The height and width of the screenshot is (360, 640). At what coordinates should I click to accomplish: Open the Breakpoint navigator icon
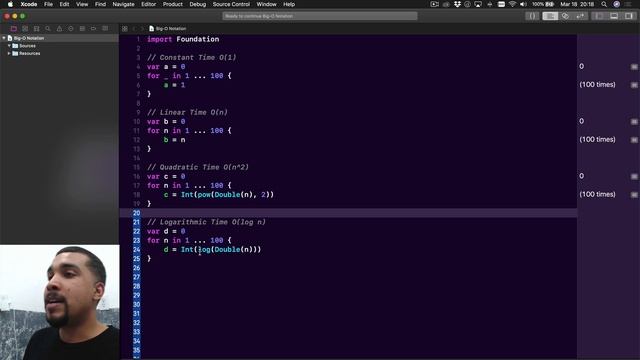(93, 29)
